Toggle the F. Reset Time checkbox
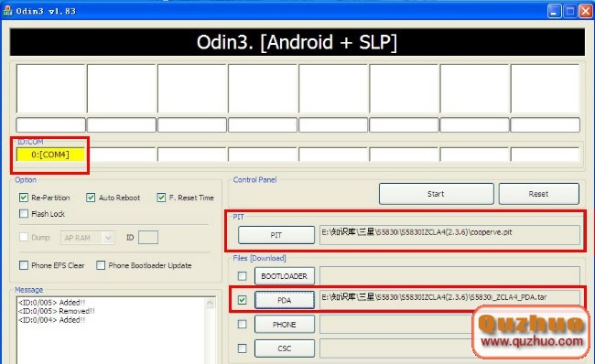Viewport: 595px width, 364px height. [x=161, y=198]
